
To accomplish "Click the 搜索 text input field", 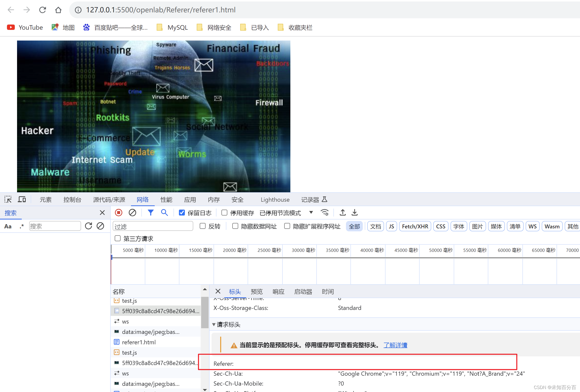I will coord(55,226).
